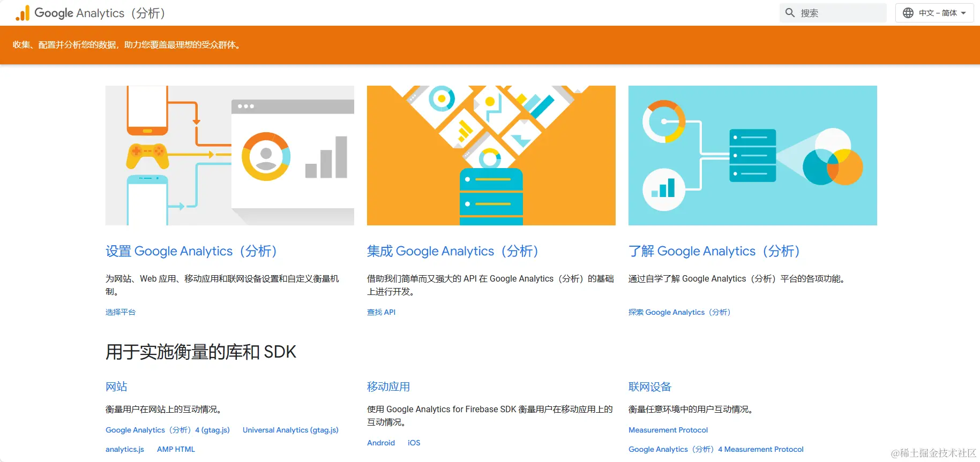Screen dimensions: 980x462
Task: Click the search magnifier icon
Action: click(790, 13)
